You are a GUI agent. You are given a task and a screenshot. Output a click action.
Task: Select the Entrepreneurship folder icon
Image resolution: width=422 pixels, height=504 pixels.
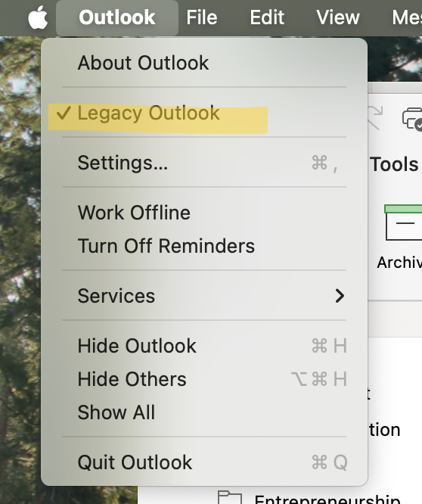(229, 497)
